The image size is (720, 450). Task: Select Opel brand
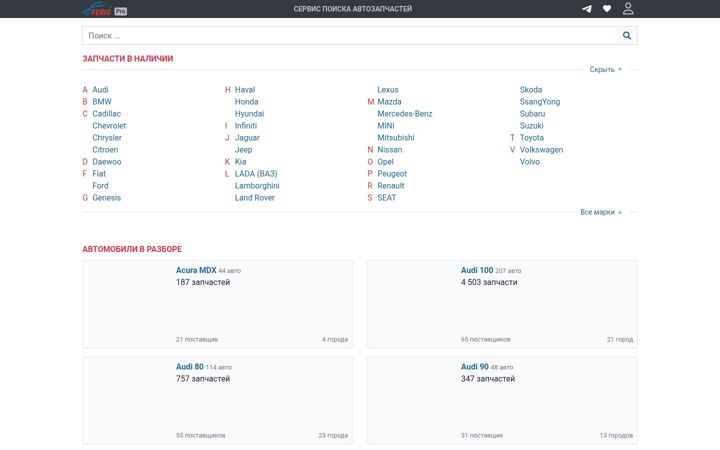385,162
